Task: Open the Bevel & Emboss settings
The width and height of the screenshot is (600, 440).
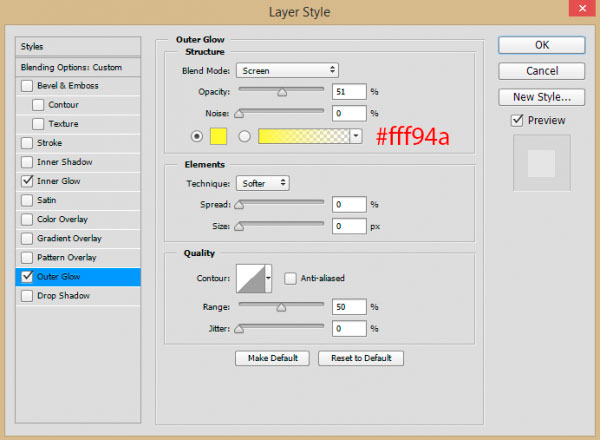Action: click(x=68, y=86)
